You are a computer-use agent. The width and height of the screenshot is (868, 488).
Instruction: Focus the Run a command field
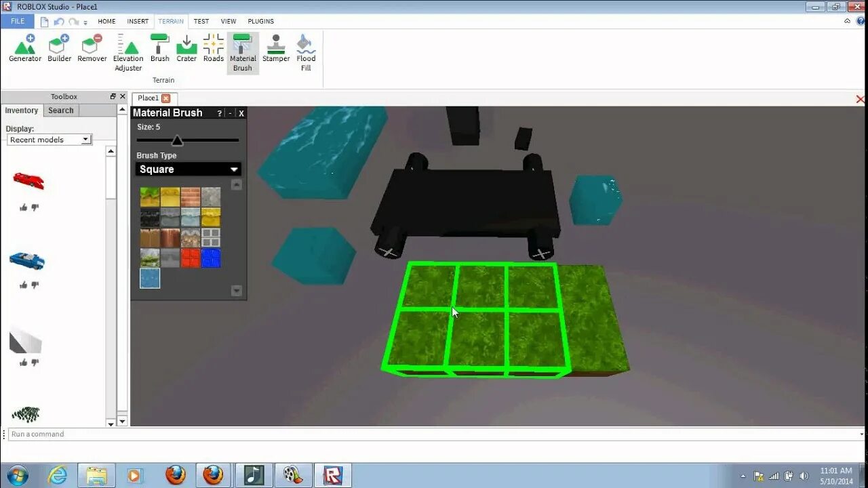pos(434,434)
